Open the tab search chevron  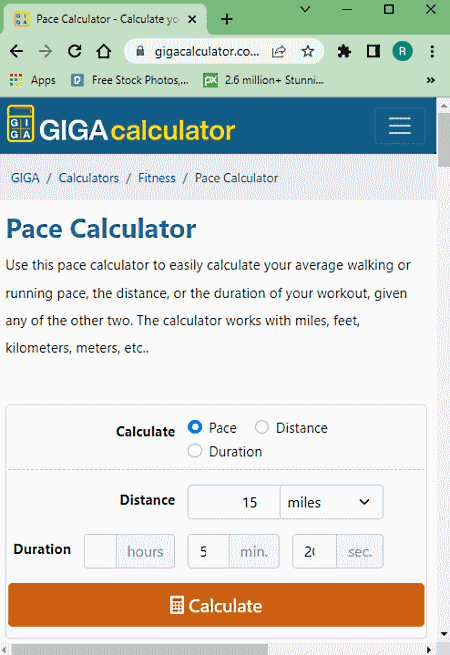[305, 9]
